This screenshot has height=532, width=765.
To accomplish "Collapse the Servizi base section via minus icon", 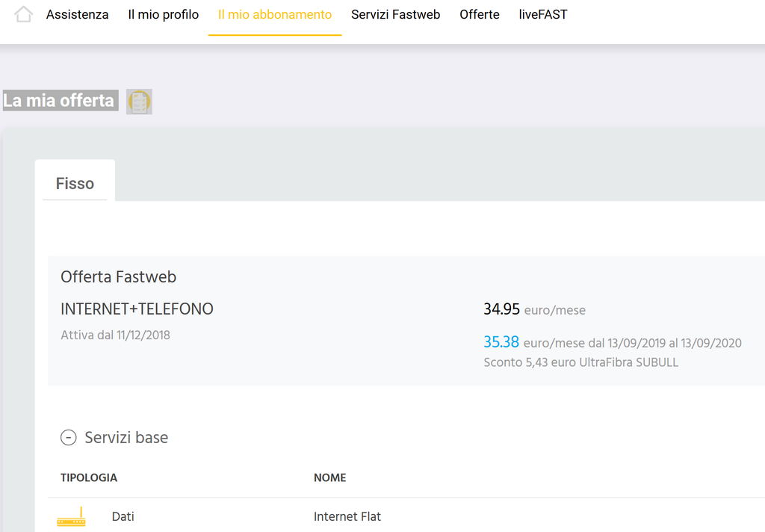I will [x=69, y=438].
